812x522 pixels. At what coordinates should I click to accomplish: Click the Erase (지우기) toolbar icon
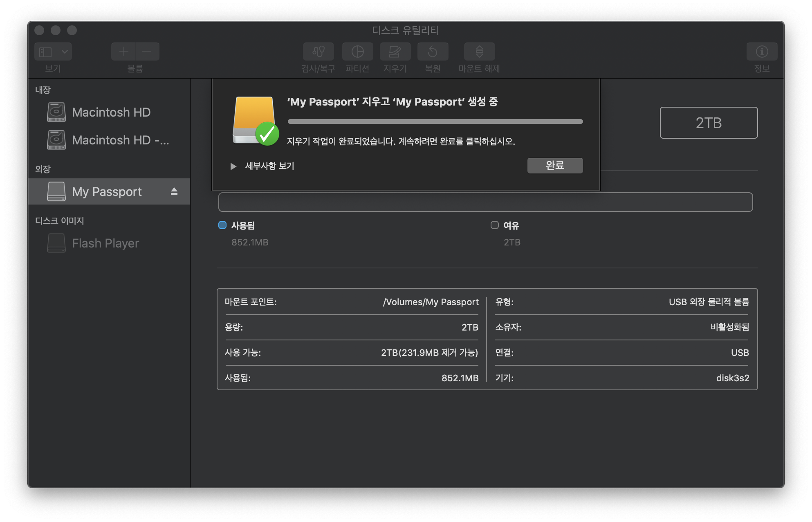tap(395, 52)
